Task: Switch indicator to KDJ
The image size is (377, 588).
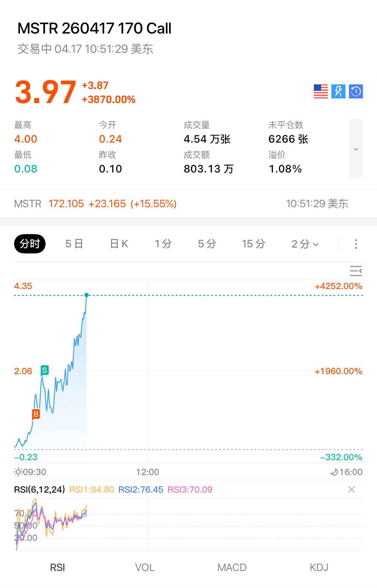Action: 319,567
